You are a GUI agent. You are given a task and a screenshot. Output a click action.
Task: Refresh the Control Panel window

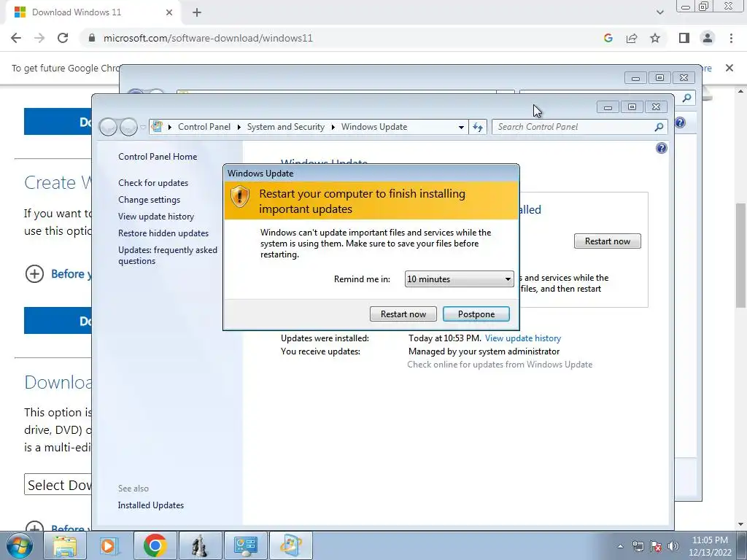[x=478, y=127]
